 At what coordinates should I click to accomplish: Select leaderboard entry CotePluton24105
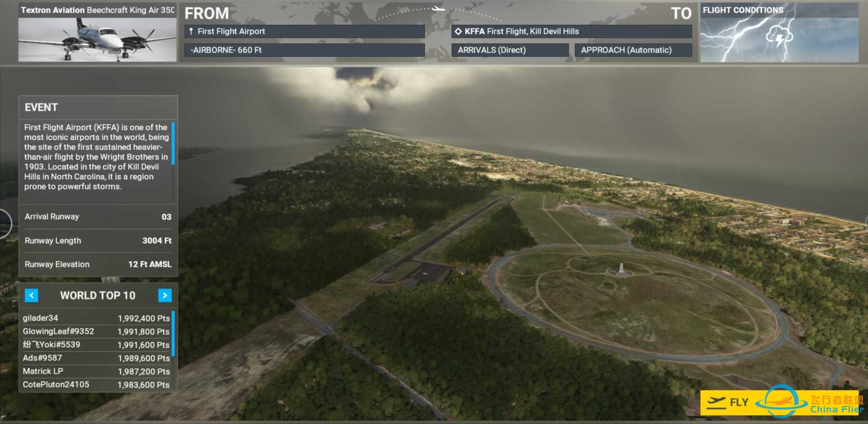pyautogui.click(x=96, y=385)
